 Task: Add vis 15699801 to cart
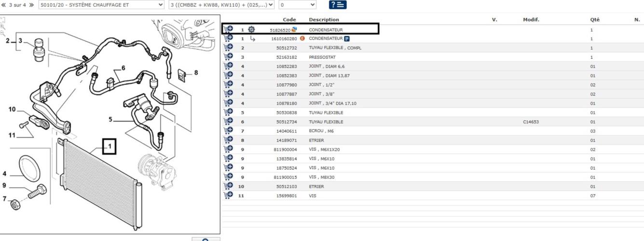pos(229,195)
